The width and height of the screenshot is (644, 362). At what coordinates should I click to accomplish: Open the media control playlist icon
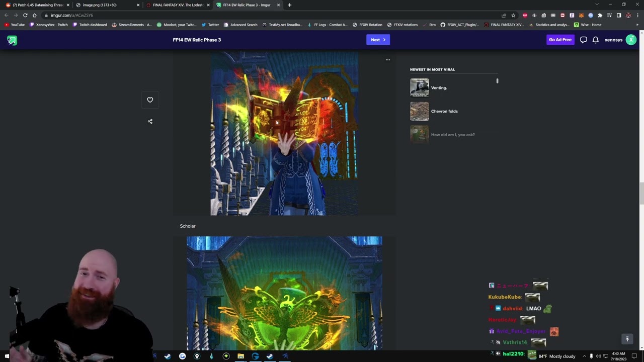click(609, 15)
